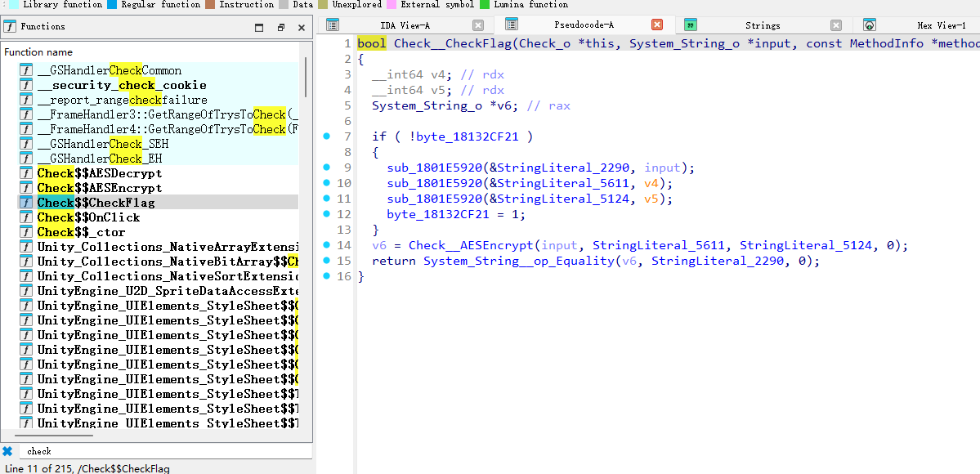Select the Check$$AESDecrypt function
This screenshot has width=980, height=474.
[x=100, y=173]
